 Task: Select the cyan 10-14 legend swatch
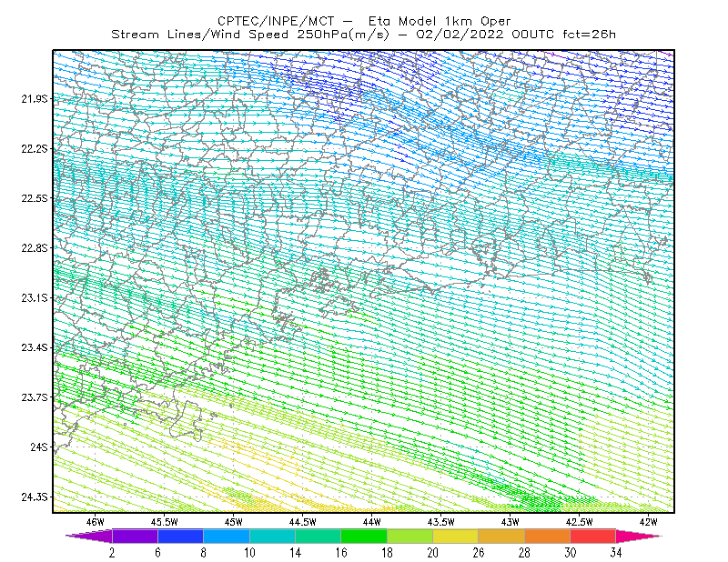coord(272,536)
